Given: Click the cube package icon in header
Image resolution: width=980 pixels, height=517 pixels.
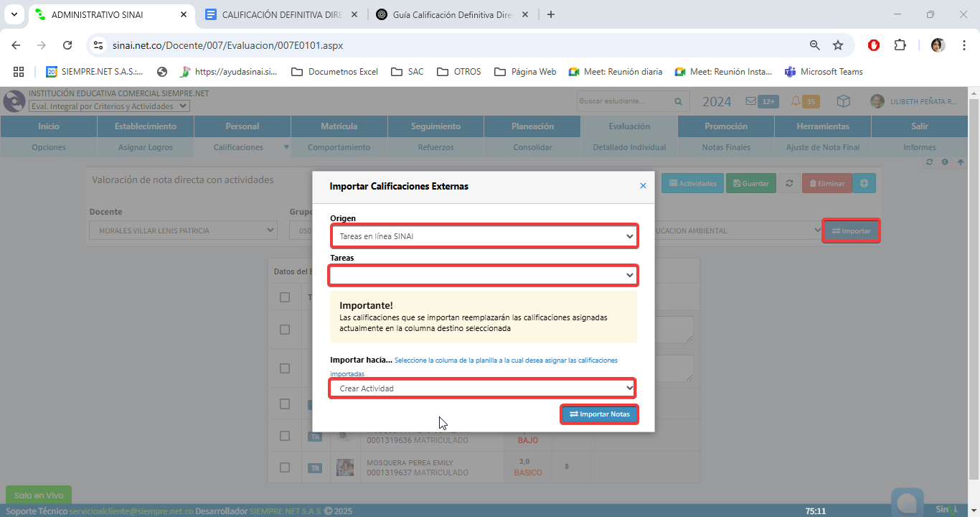Looking at the screenshot, I should coord(844,101).
